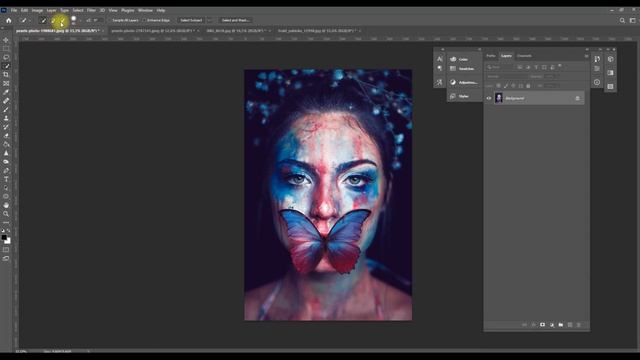Select the Path Selection tool
The image size is (640, 360).
pos(6,188)
